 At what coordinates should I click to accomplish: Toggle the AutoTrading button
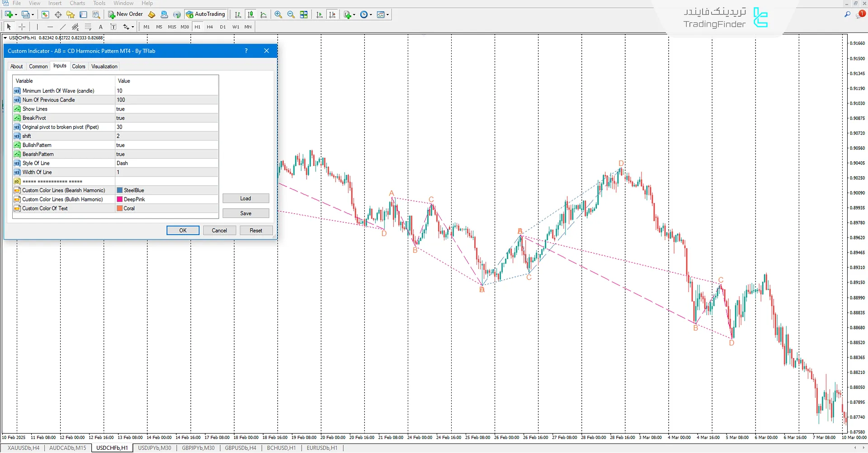[x=205, y=14]
